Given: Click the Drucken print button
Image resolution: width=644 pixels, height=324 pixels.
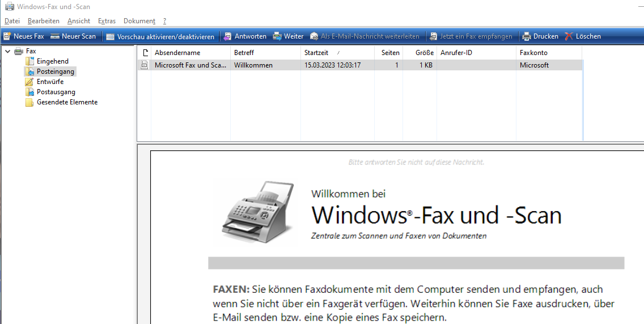Looking at the screenshot, I should (x=540, y=36).
